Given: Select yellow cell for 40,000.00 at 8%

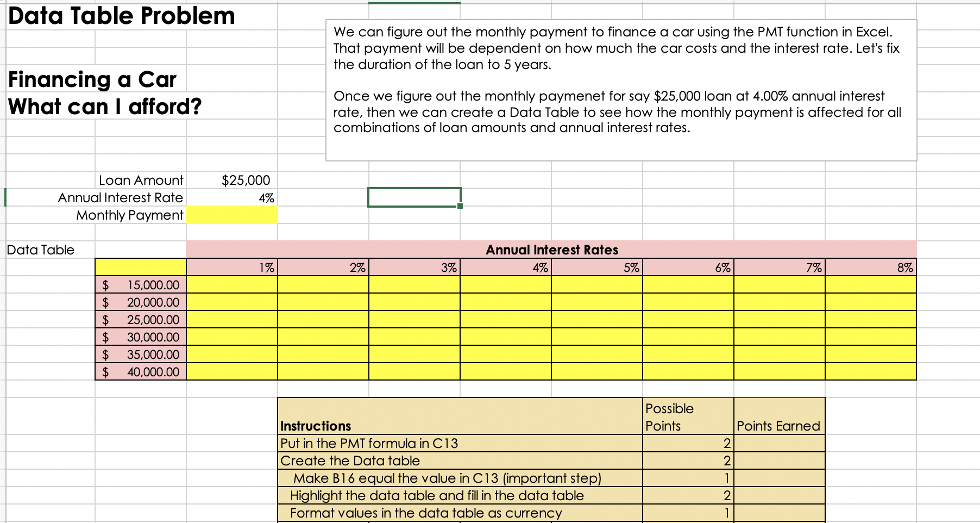Looking at the screenshot, I should pos(871,371).
